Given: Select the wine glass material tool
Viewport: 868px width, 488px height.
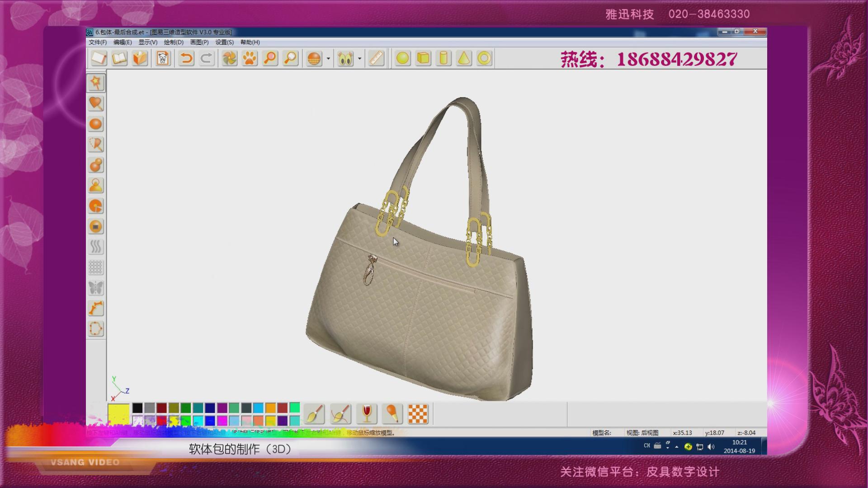Looking at the screenshot, I should [x=367, y=413].
